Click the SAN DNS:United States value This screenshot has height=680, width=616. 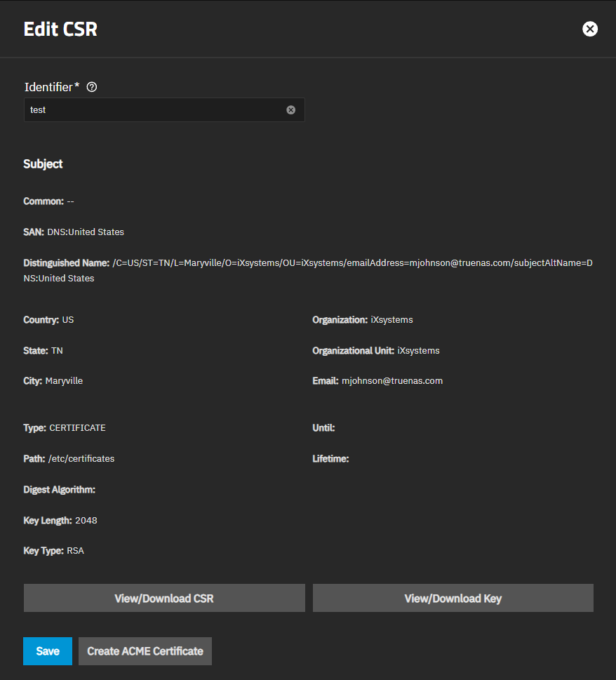pyautogui.click(x=86, y=232)
